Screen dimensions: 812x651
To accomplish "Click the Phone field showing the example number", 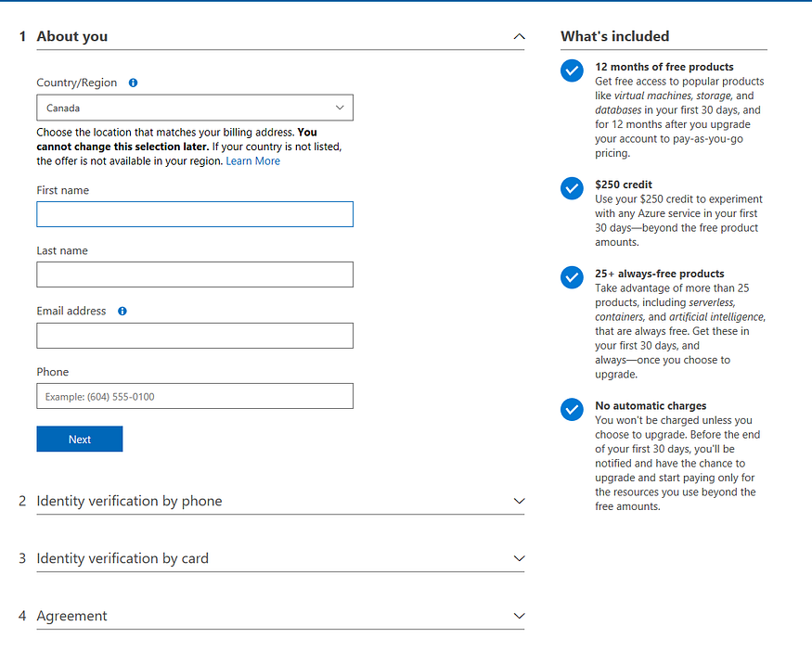I will click(x=195, y=396).
